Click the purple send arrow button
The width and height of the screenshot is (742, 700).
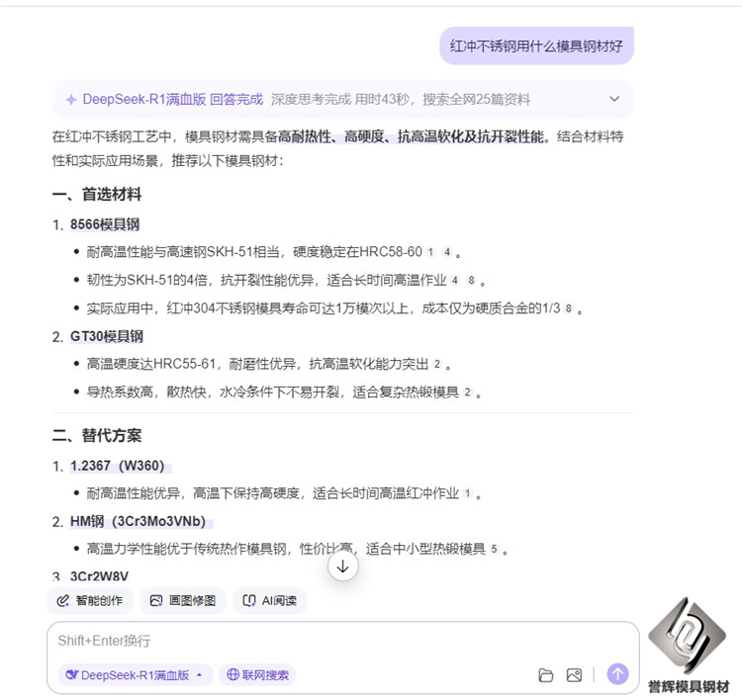[x=617, y=674]
